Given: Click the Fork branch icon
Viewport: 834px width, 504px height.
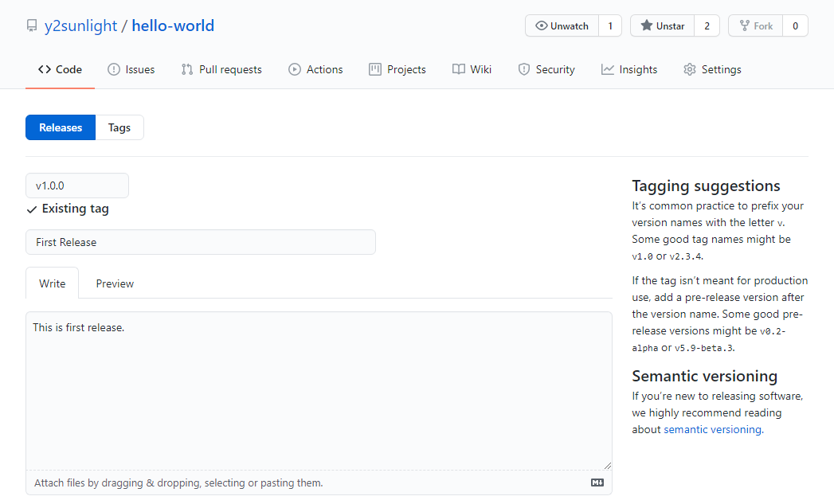Looking at the screenshot, I should pyautogui.click(x=744, y=26).
